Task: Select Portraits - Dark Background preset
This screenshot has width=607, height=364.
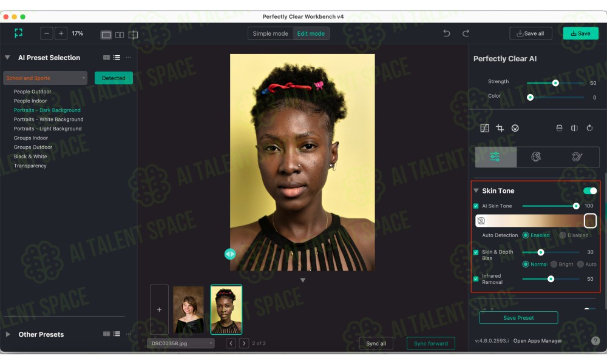Action: pos(47,110)
